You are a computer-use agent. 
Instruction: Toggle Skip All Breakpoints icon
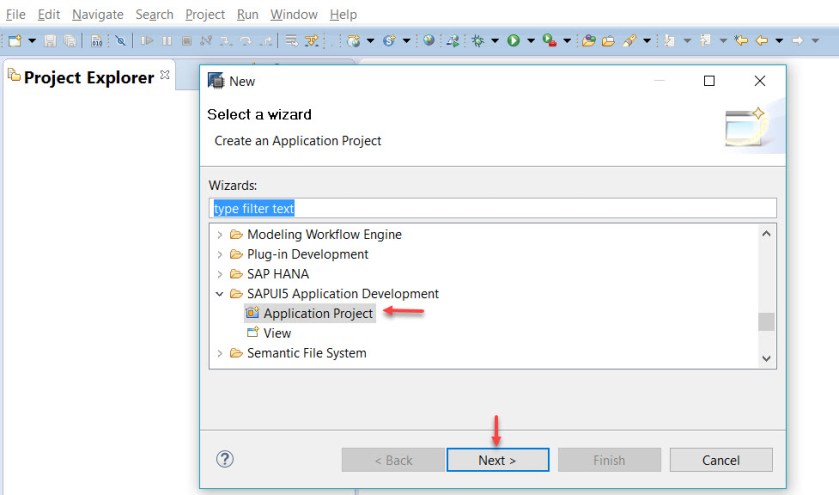[x=120, y=41]
